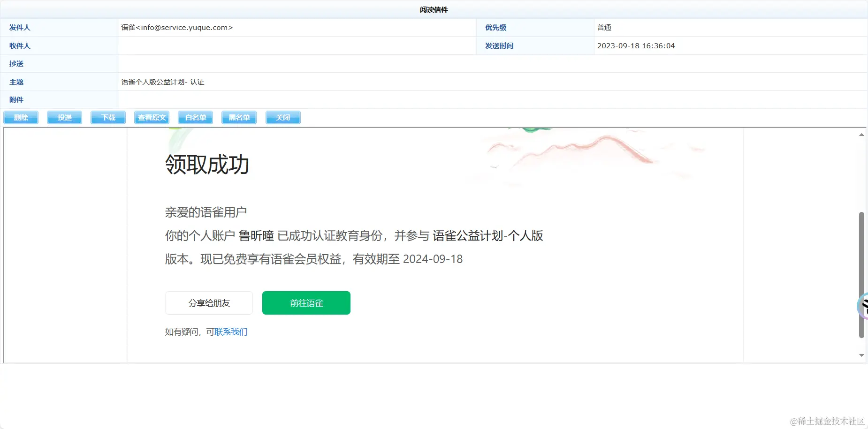Click the send time 2023-09-18 16:36:04
868x429 pixels.
coord(636,46)
